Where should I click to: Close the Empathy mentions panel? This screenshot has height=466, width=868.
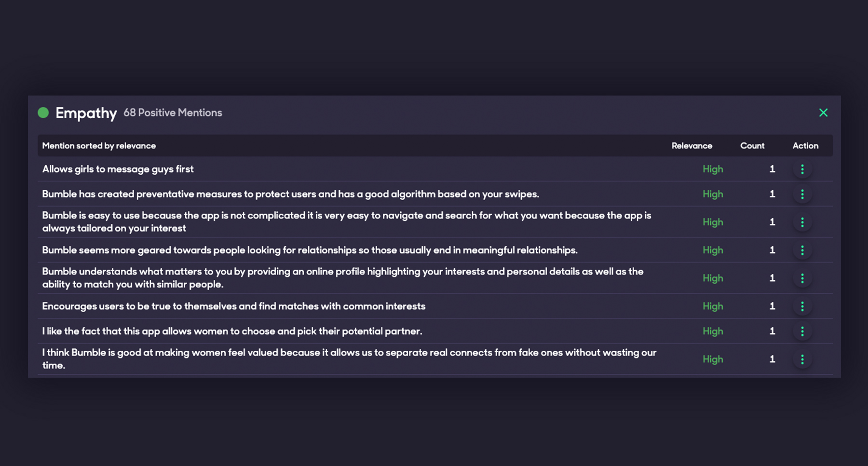[x=823, y=112]
